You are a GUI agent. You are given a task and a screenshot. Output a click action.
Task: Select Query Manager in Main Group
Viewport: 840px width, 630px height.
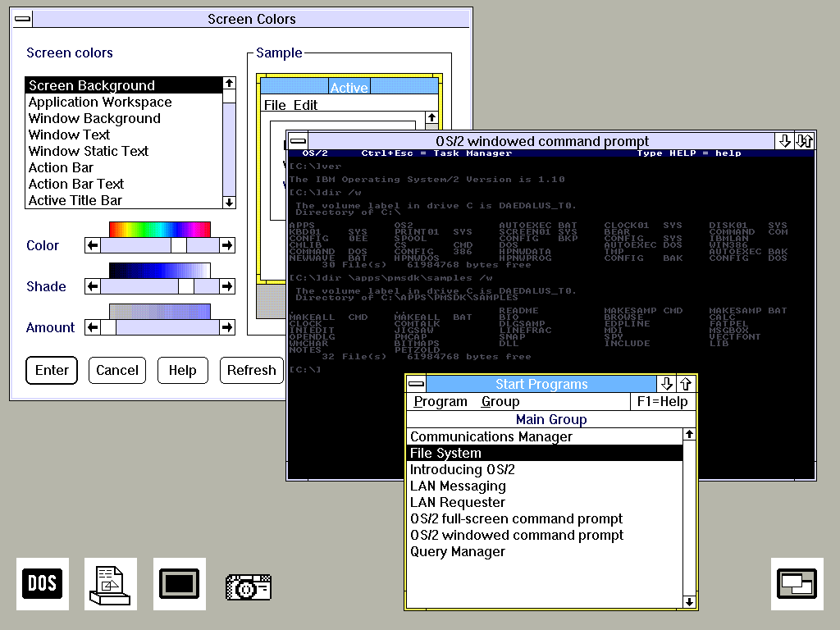[545, 552]
